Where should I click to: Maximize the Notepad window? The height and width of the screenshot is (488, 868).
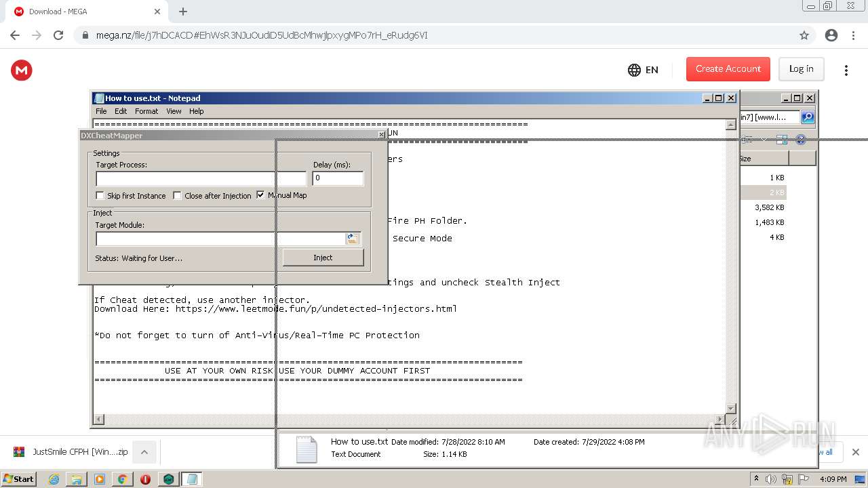click(x=719, y=98)
